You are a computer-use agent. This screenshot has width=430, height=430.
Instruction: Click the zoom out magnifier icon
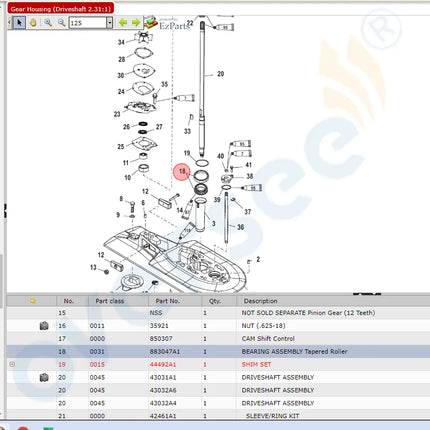(x=61, y=23)
